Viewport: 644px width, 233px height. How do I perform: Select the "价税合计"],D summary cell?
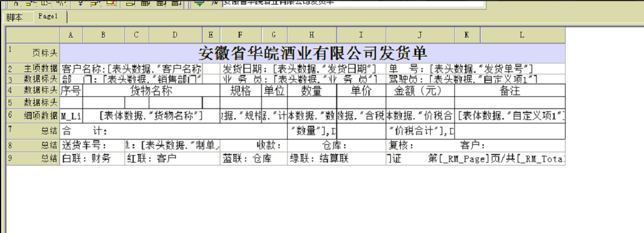click(x=420, y=131)
